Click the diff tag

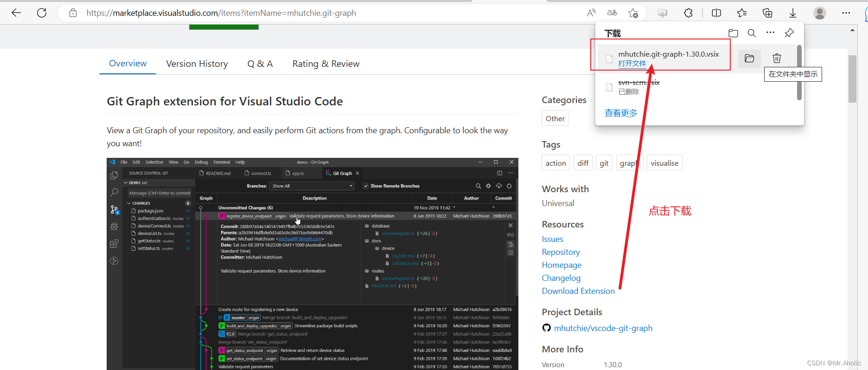(x=583, y=163)
